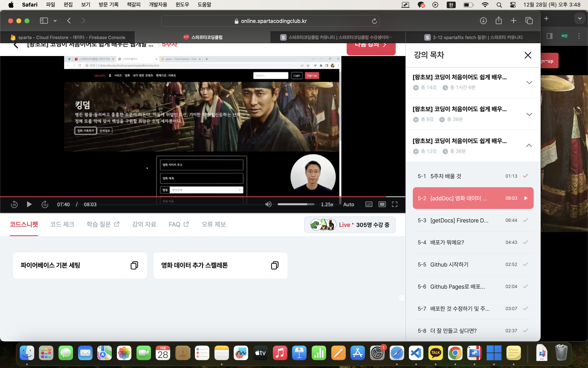Viewport: 588px width, 368px height.
Task: Open Safari 개발자용 menu
Action: (x=158, y=5)
